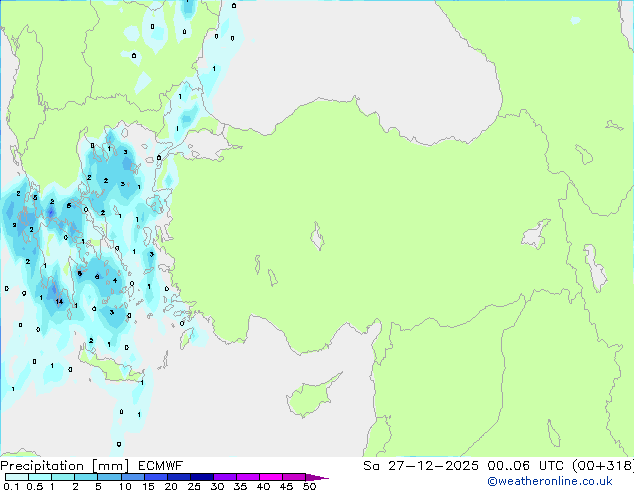Pick the 1–2 mm legend color swatch
This screenshot has height=490, width=634.
coord(63,477)
